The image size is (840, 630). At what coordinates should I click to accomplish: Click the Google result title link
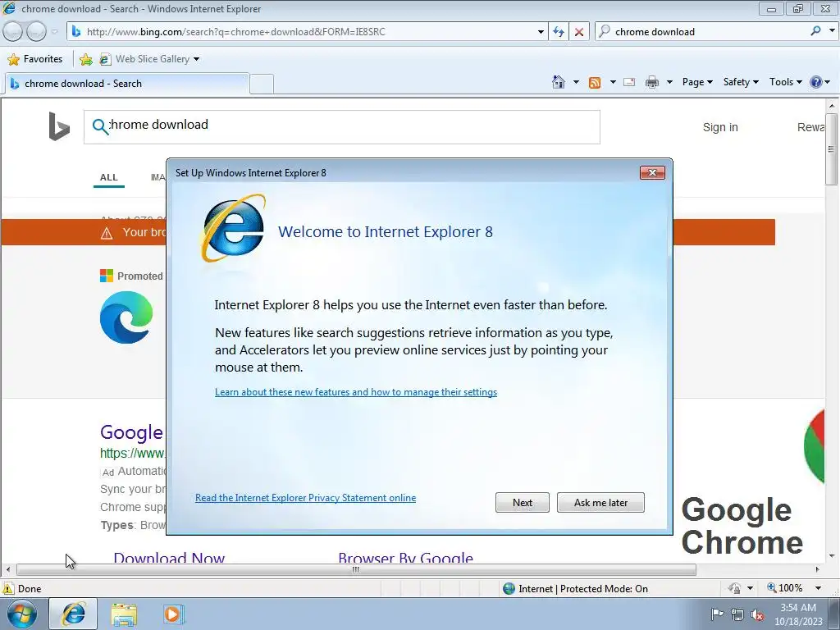coord(131,432)
